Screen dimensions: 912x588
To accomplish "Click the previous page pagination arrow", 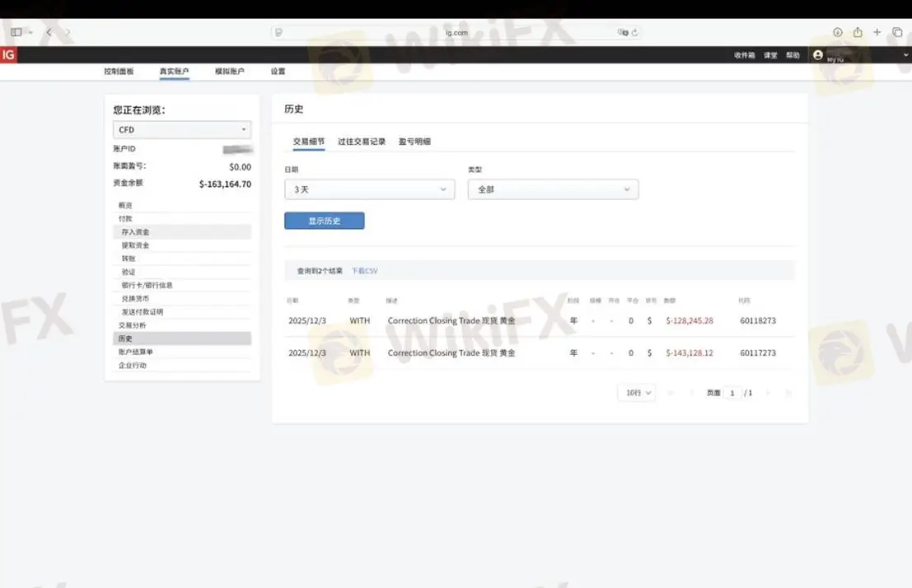I will (691, 393).
